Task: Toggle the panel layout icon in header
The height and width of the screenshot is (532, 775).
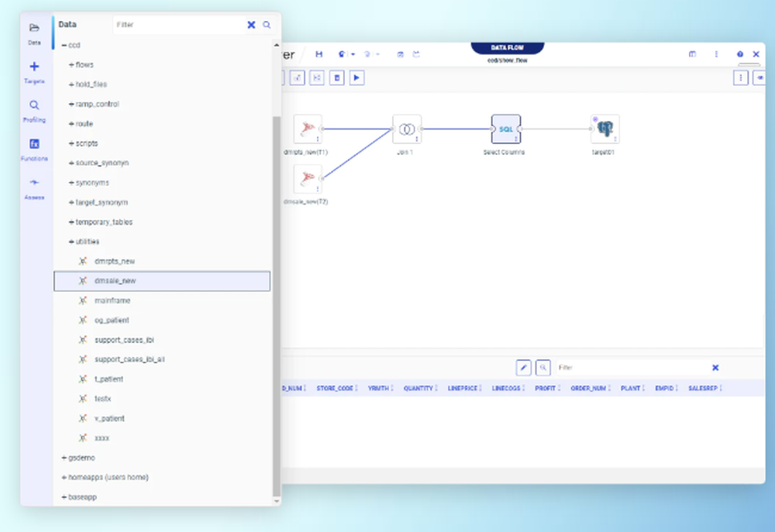Action: point(692,54)
